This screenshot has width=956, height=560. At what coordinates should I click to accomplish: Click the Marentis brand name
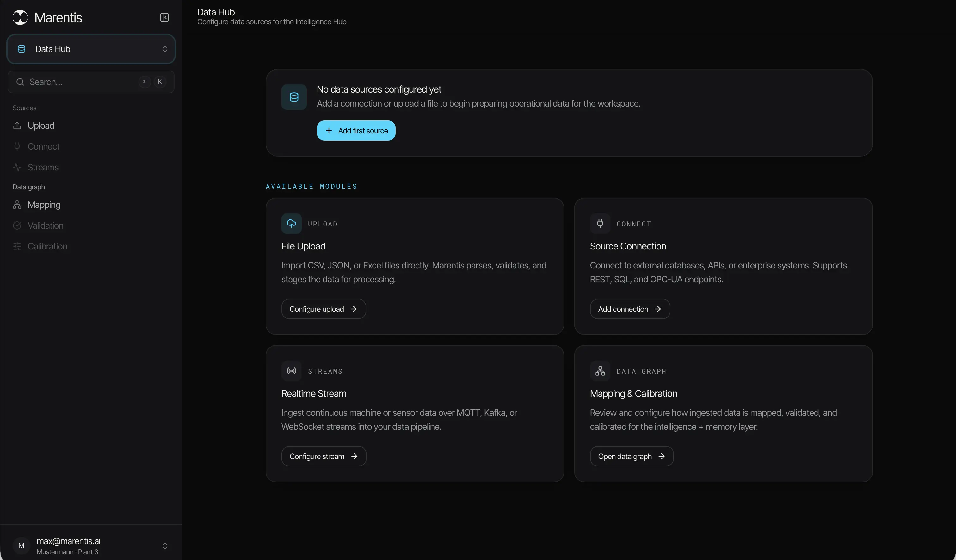pos(59,17)
